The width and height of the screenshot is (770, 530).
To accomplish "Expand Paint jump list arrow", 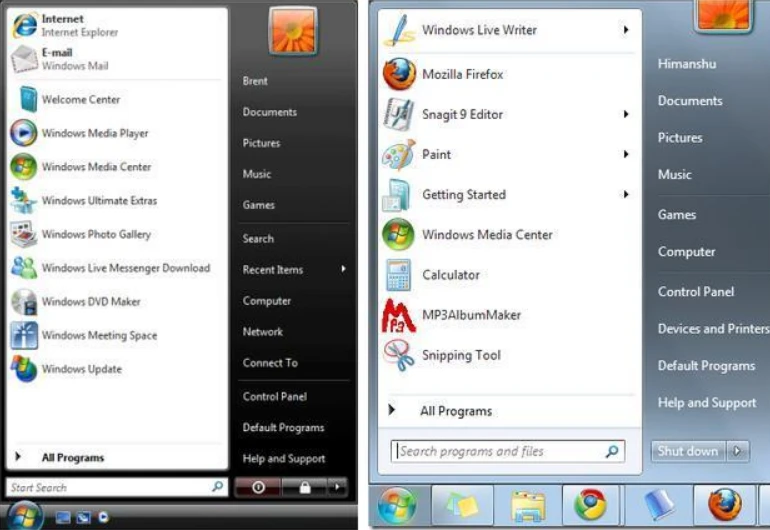I will (x=626, y=154).
